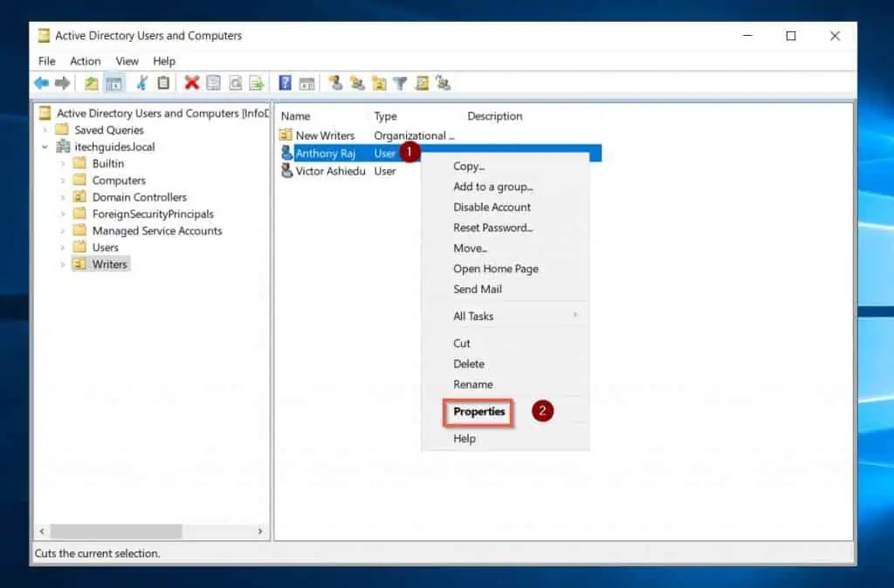The height and width of the screenshot is (588, 894).
Task: Click the Up one level toolbar icon
Action: 91,83
